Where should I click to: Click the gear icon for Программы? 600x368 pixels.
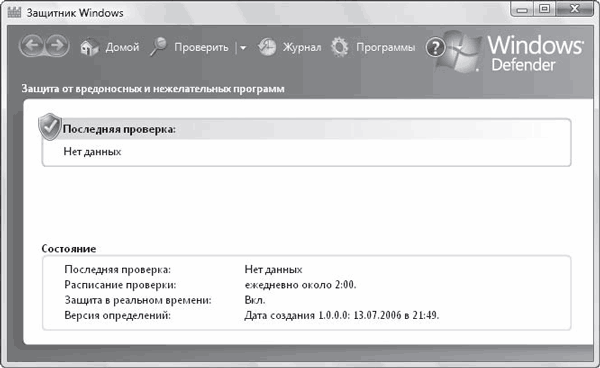tap(339, 47)
